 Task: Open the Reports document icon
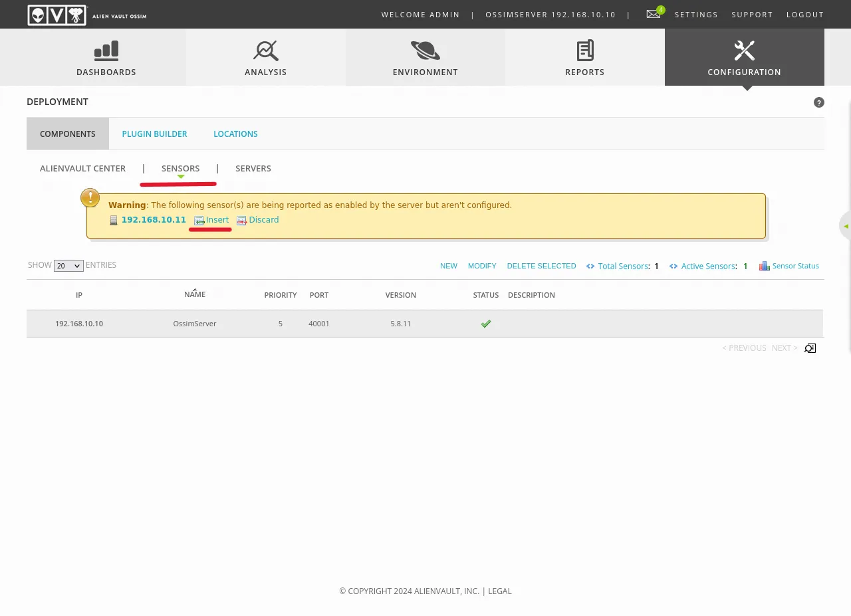(584, 51)
